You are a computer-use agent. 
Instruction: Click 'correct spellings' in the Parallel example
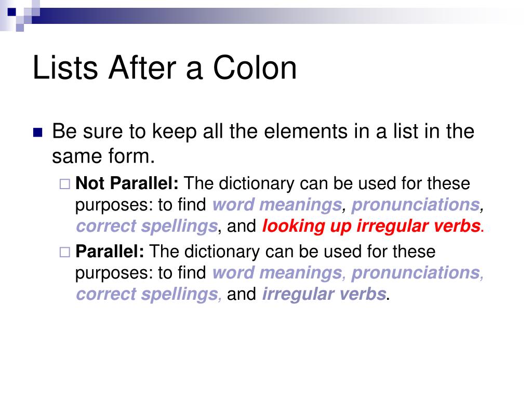coord(147,294)
